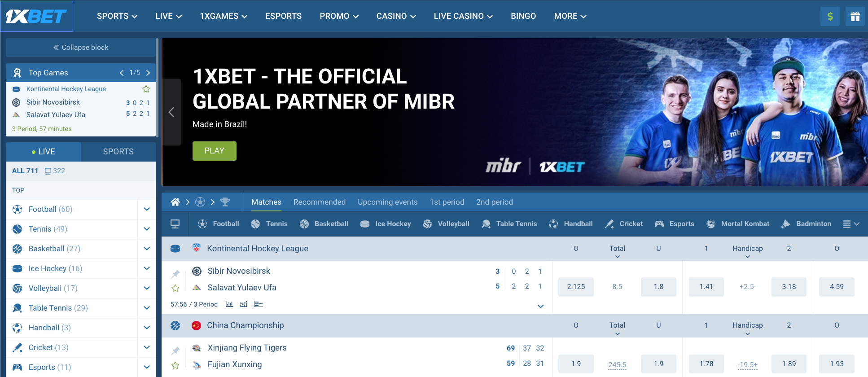Screen dimensions: 868x377
Task: Open match graph icon next to statistics
Action: pyautogui.click(x=244, y=304)
